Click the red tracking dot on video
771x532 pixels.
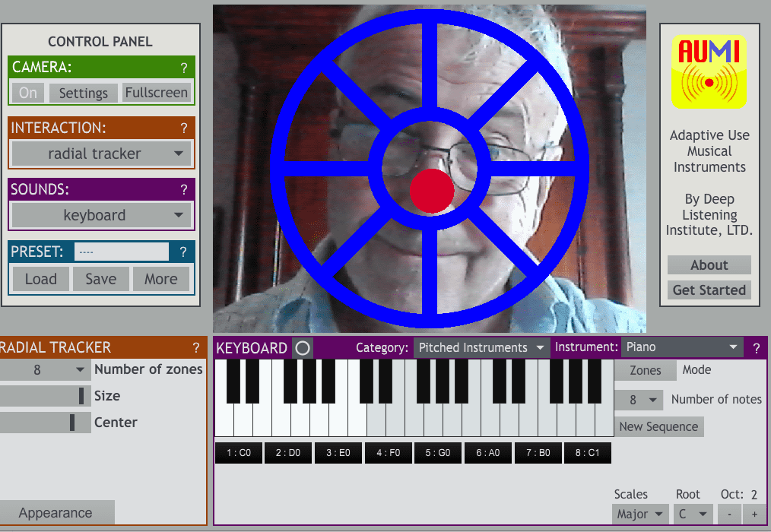pyautogui.click(x=432, y=190)
